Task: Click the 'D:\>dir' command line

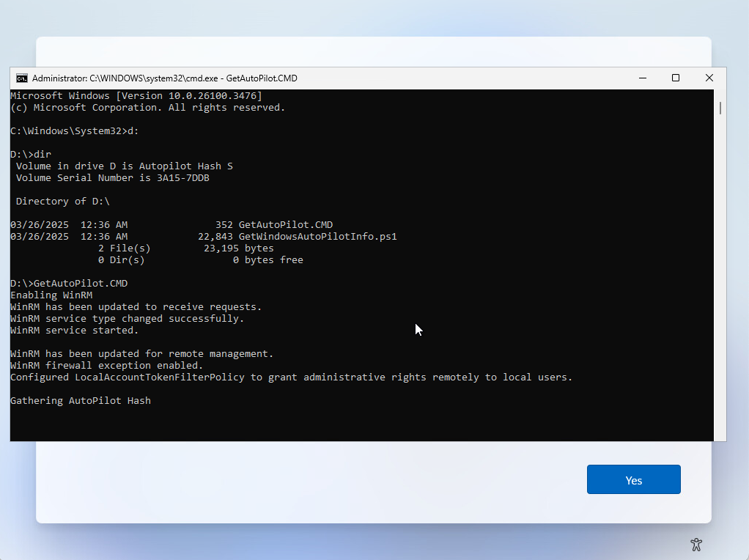Action: [31, 155]
